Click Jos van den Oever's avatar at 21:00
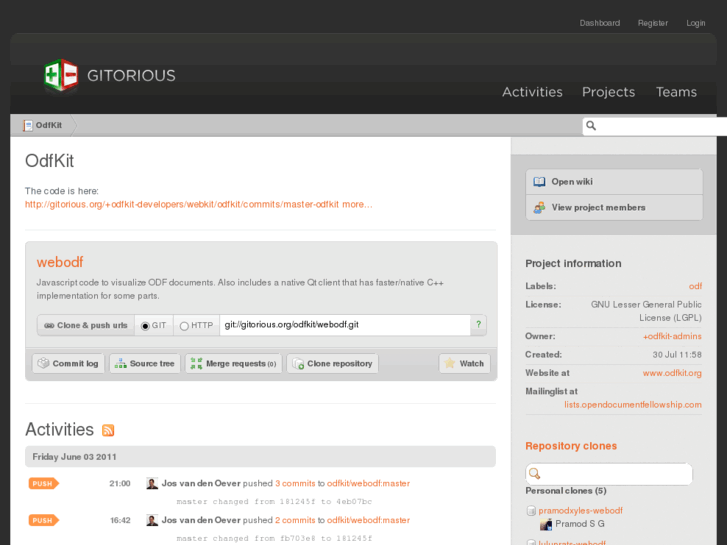This screenshot has width=727, height=545. (152, 483)
